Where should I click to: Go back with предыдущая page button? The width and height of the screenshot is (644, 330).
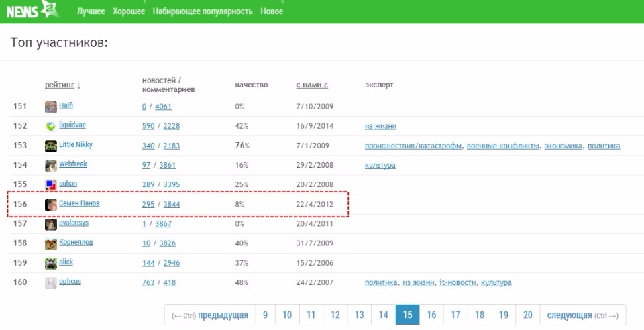click(211, 315)
